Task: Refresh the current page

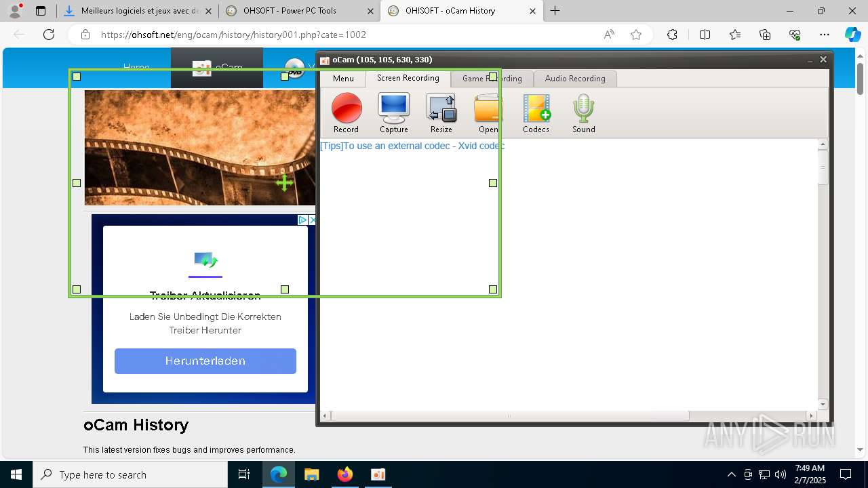Action: click(x=49, y=35)
